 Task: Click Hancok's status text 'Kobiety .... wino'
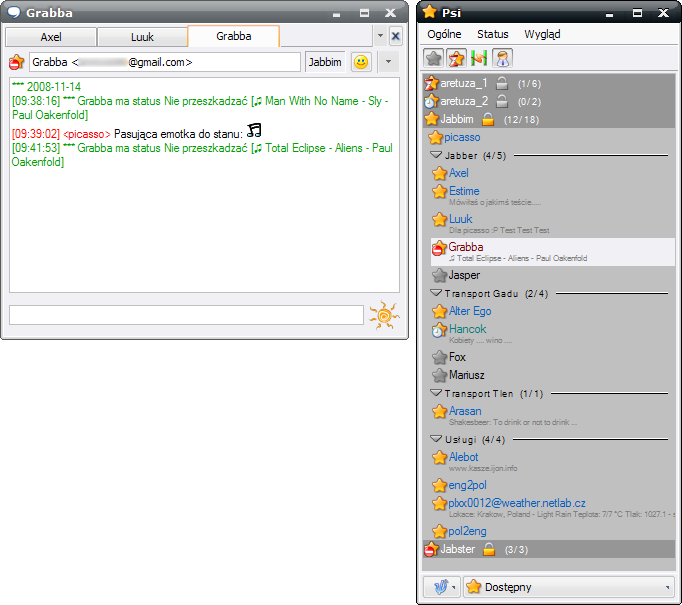[x=481, y=340]
